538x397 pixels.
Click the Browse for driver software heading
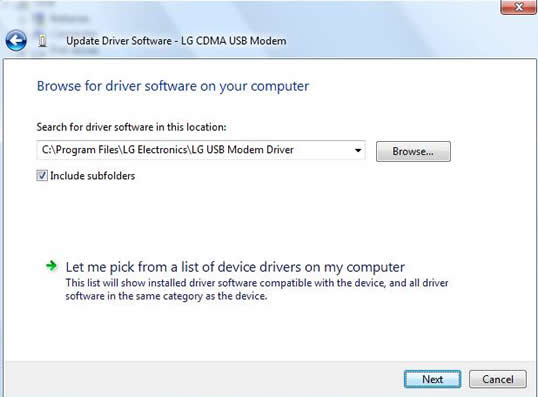173,86
